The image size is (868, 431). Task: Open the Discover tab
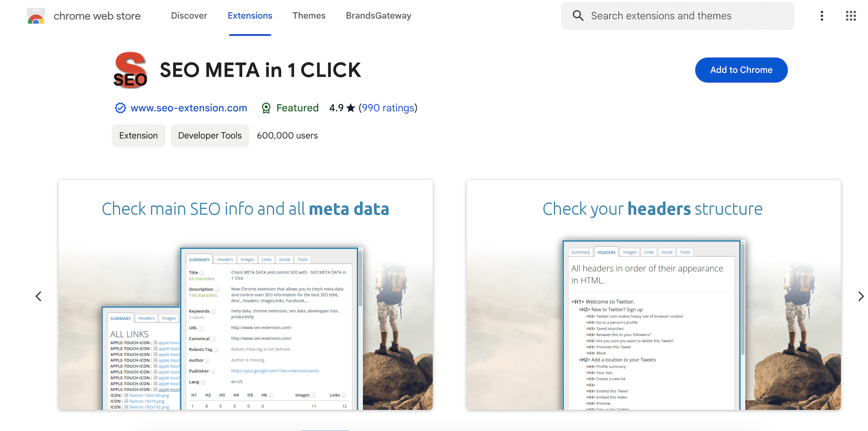189,16
